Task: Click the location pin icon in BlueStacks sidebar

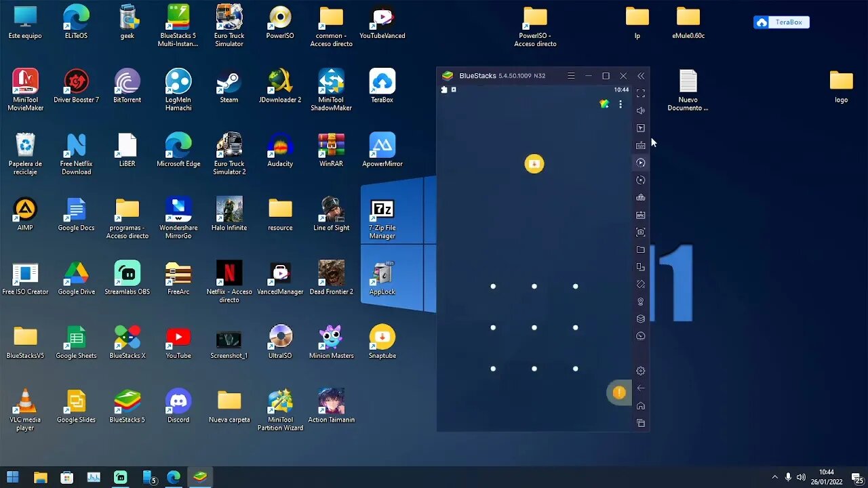Action: [x=641, y=302]
